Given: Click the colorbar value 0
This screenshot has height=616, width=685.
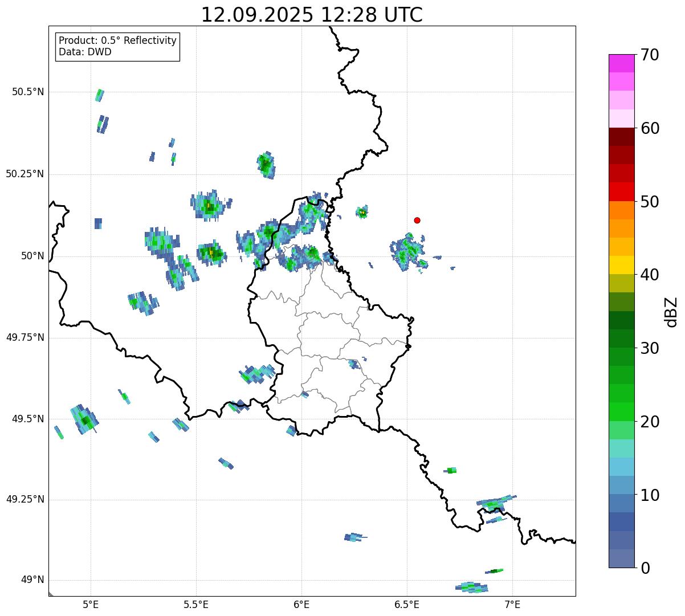Looking at the screenshot, I should (645, 568).
